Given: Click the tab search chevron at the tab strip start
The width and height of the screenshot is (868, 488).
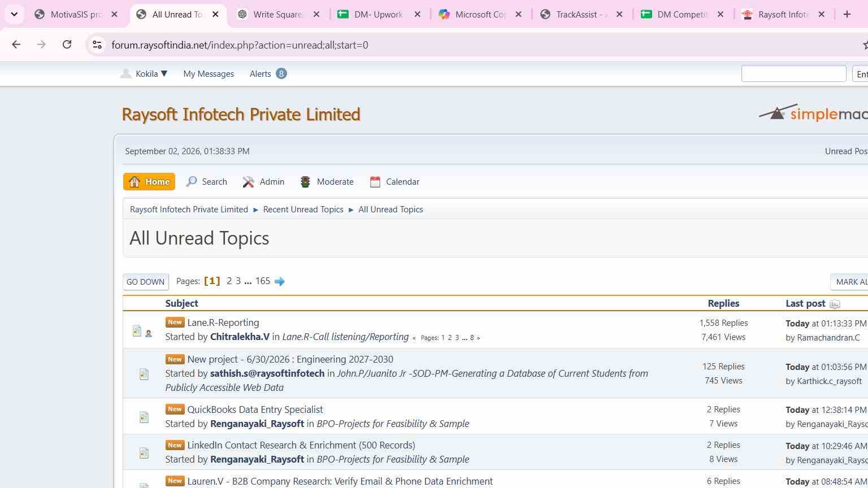Looking at the screenshot, I should (x=14, y=14).
